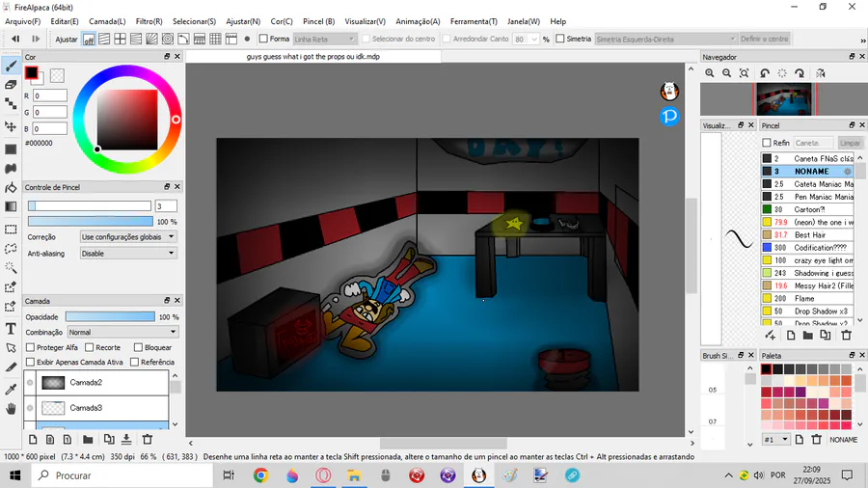Open the Correção dropdown

[x=128, y=237]
